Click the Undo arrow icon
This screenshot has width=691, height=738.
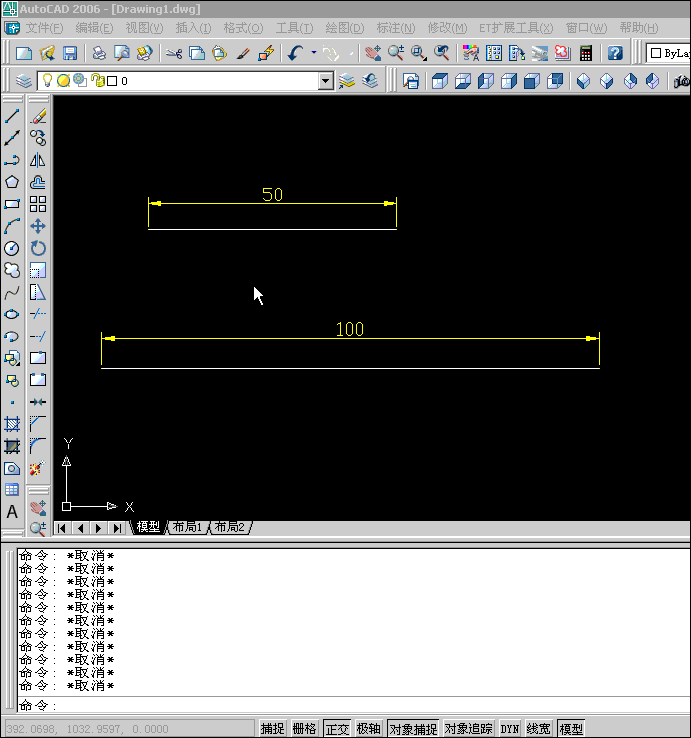(296, 53)
